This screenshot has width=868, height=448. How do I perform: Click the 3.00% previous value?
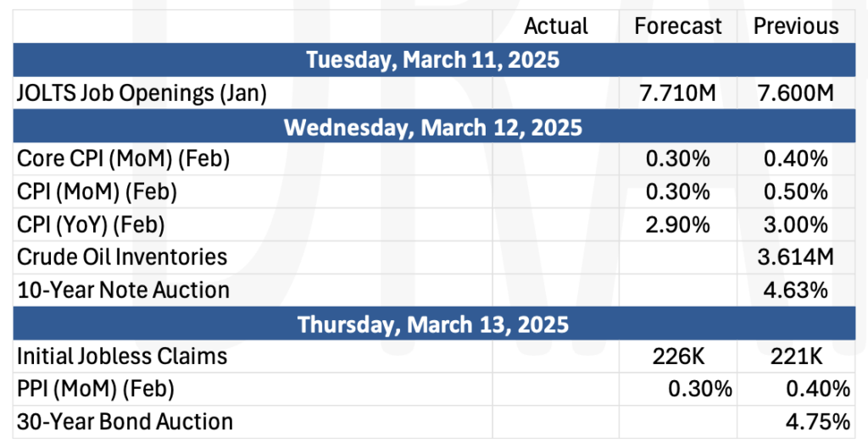click(x=796, y=224)
